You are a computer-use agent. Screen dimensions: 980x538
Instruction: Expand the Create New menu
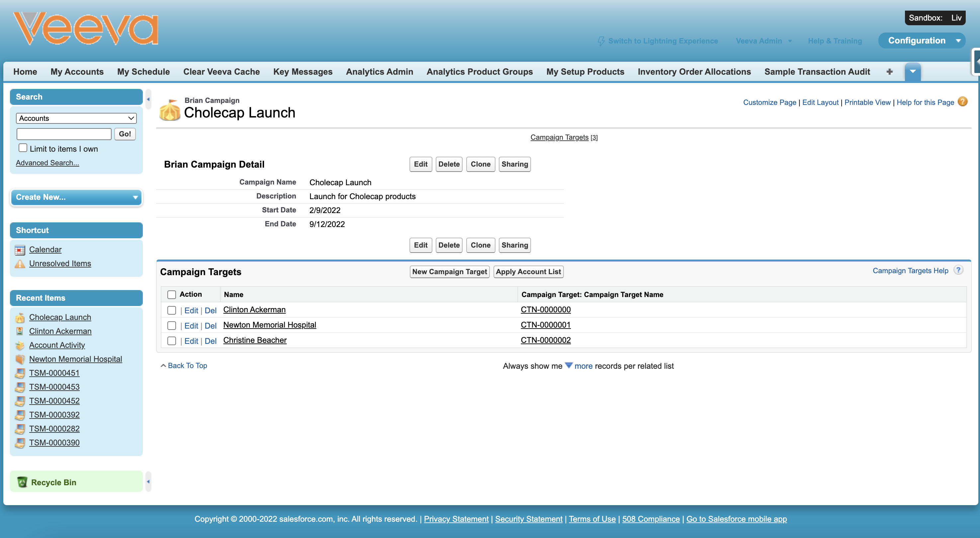click(x=76, y=197)
